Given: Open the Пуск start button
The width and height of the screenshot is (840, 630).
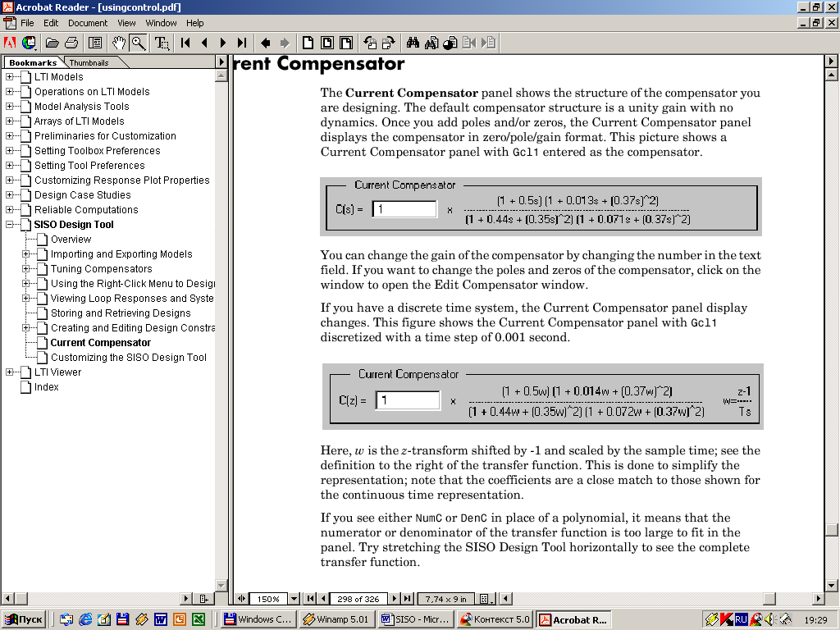Looking at the screenshot, I should [x=25, y=619].
